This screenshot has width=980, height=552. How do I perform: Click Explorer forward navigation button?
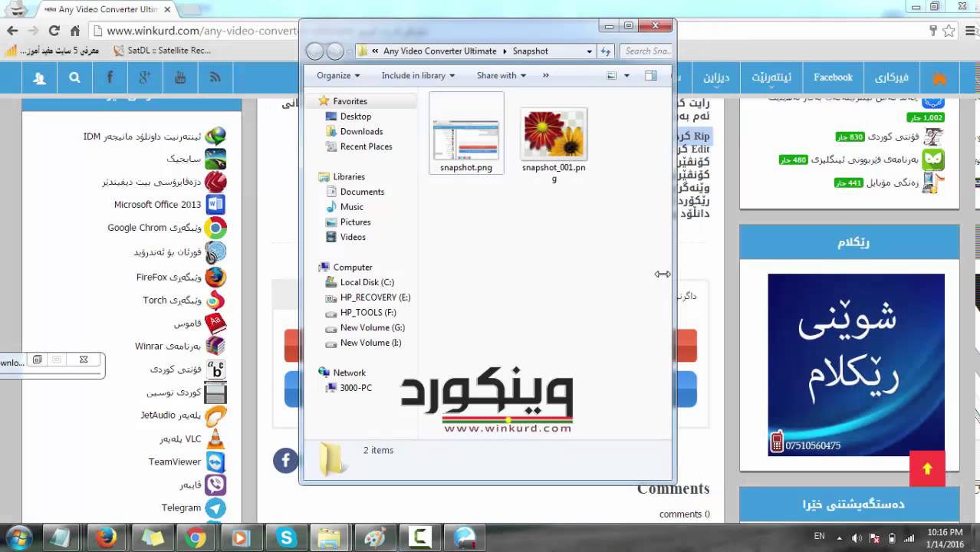click(x=335, y=51)
